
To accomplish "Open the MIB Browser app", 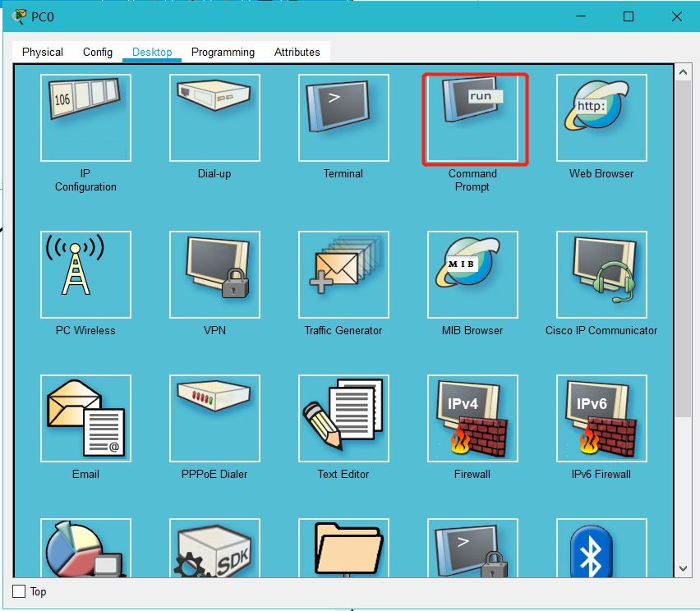I will (x=472, y=274).
